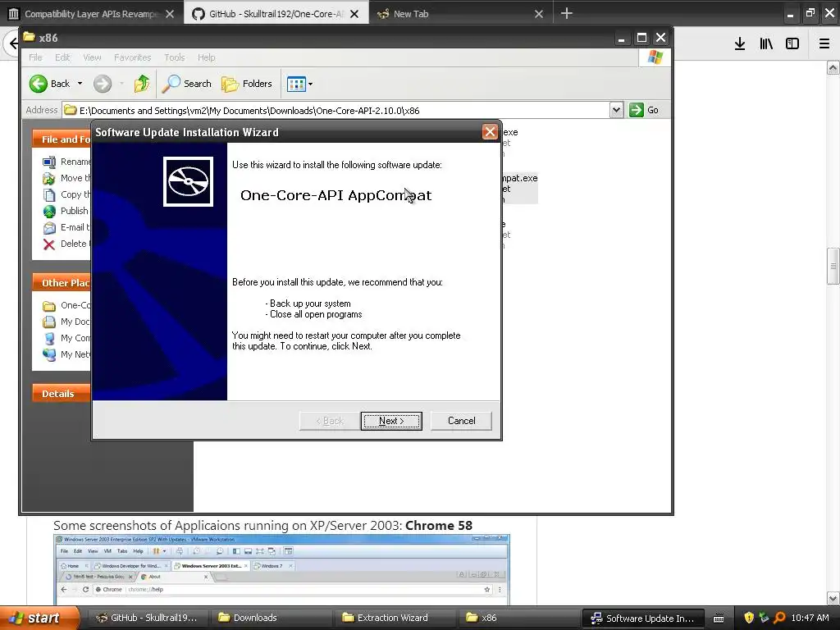This screenshot has height=630, width=840.
Task: Close the New Tab browser tab
Action: tap(539, 14)
